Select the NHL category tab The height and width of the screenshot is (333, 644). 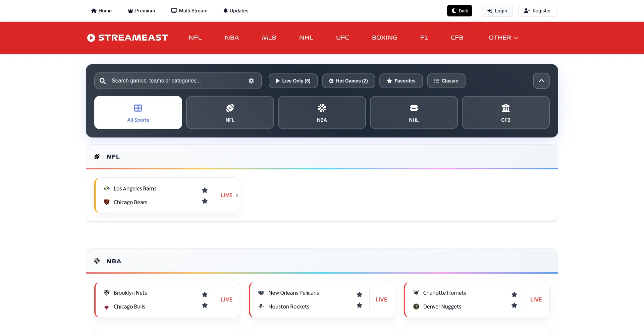click(x=414, y=113)
